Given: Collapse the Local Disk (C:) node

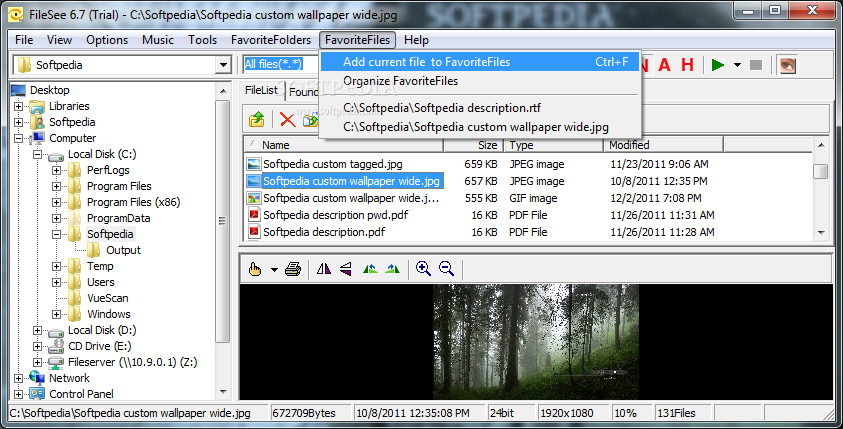Looking at the screenshot, I should [x=37, y=154].
